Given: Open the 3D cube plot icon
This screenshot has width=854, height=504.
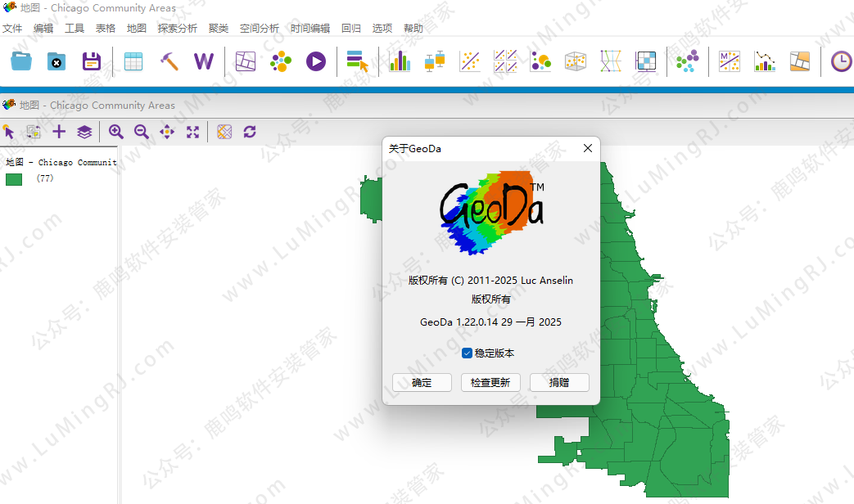Looking at the screenshot, I should 576,61.
